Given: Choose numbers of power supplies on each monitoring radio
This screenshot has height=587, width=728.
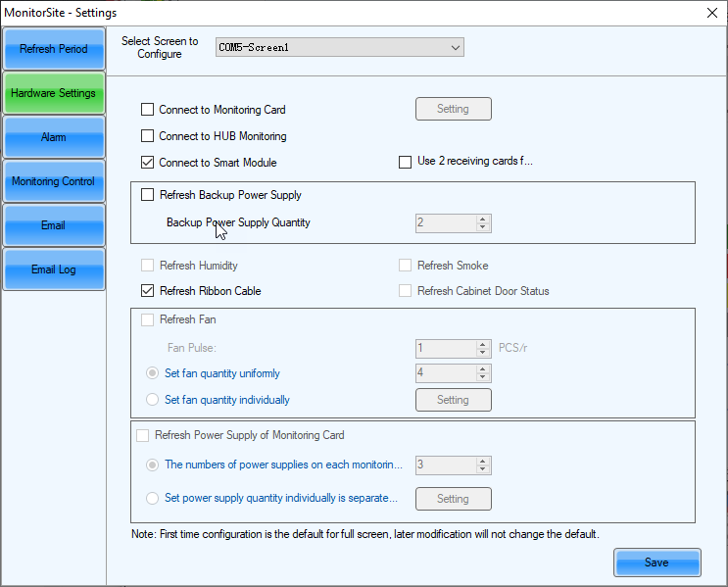Looking at the screenshot, I should click(x=152, y=465).
